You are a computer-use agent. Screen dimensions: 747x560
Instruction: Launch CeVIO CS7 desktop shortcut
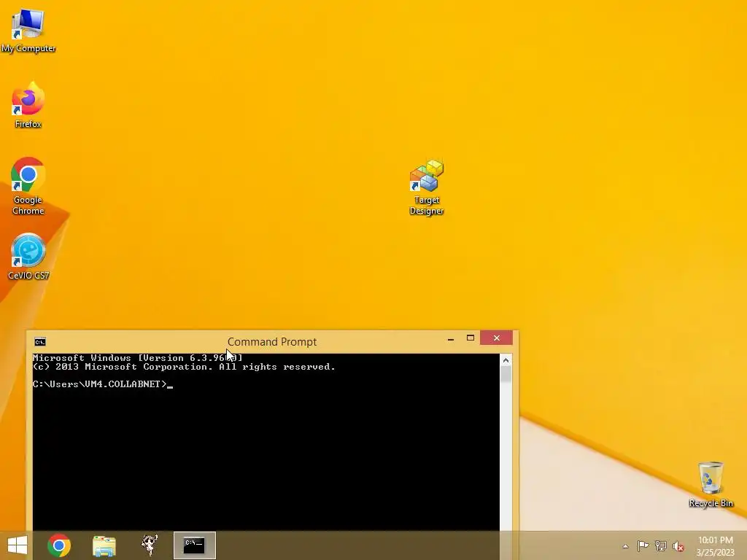[28, 256]
